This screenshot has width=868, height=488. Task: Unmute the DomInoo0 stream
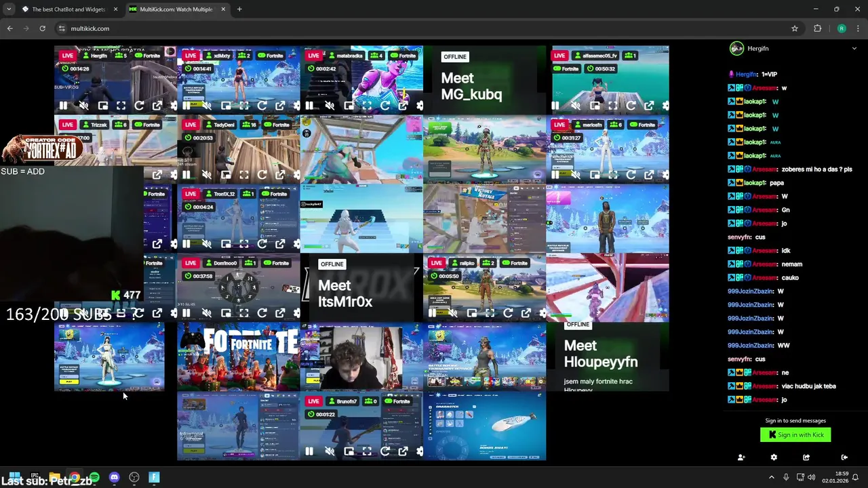(x=207, y=313)
